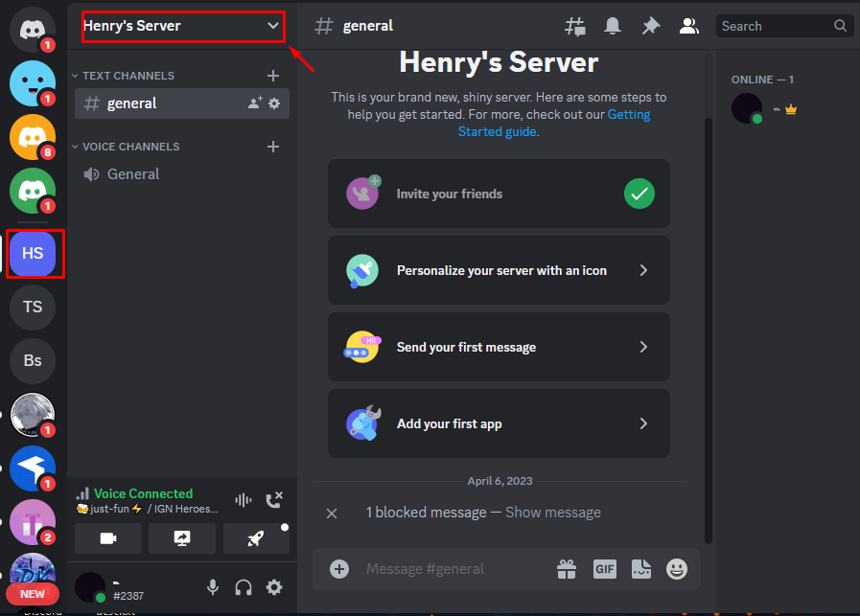This screenshot has height=616, width=860.
Task: Open the attachment plus button
Action: click(339, 569)
